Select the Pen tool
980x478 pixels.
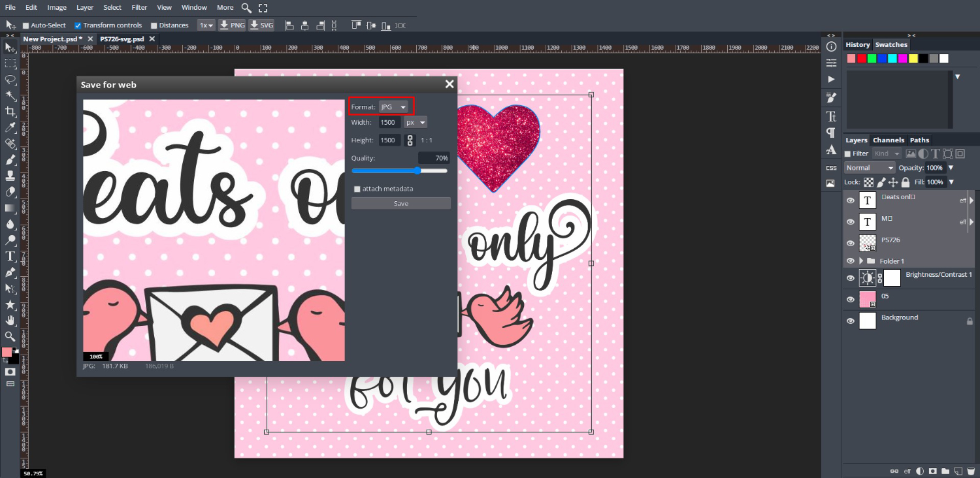click(10, 272)
